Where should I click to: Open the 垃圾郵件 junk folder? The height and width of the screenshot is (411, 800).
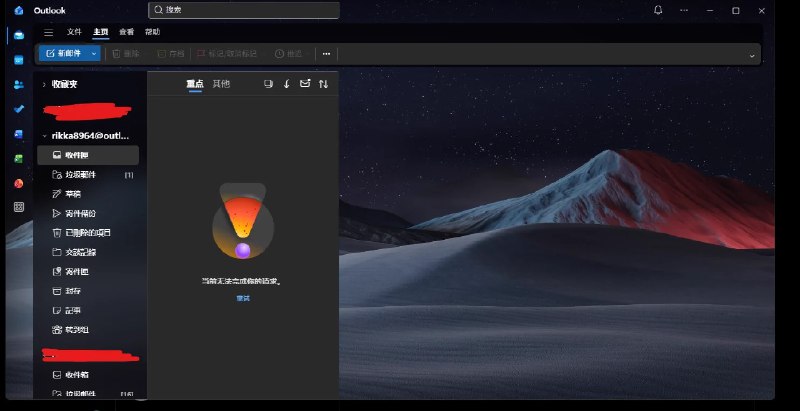tap(88, 175)
